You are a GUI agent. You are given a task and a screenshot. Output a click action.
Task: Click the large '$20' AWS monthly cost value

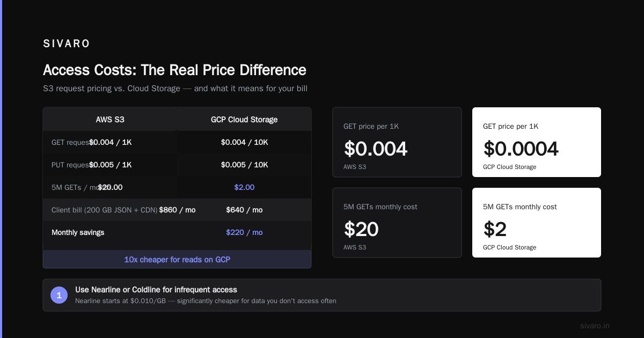(x=361, y=229)
